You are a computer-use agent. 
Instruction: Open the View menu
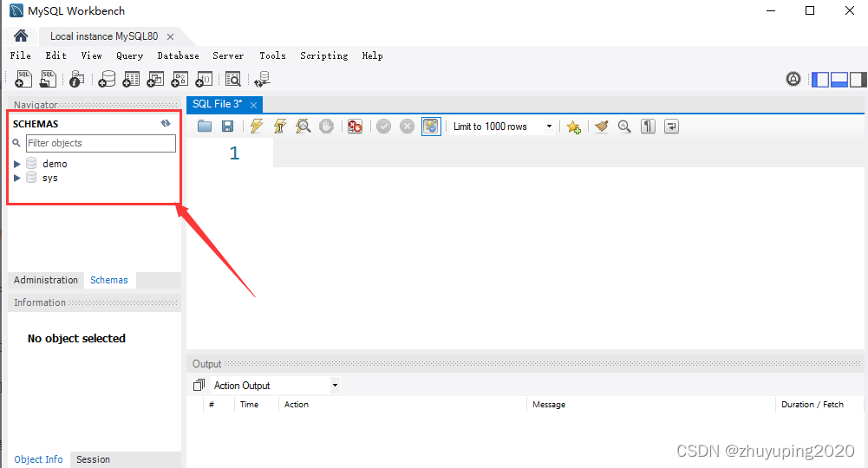click(91, 55)
